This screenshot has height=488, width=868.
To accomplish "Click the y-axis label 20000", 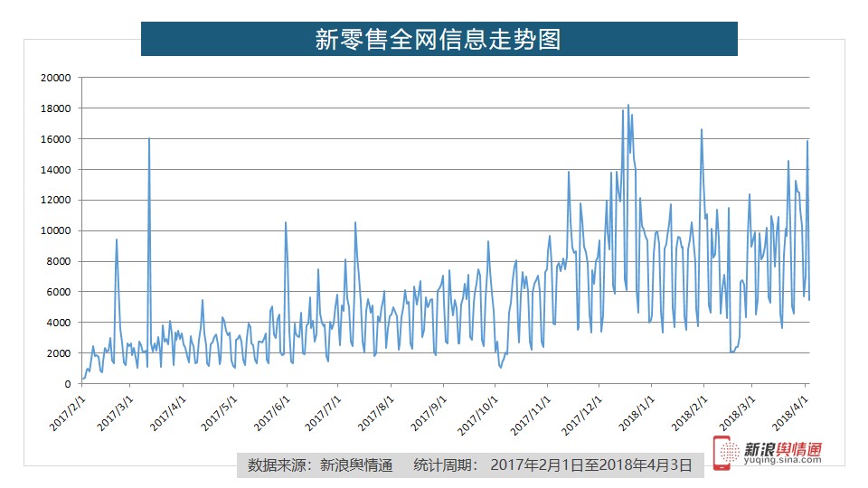I will [x=55, y=78].
